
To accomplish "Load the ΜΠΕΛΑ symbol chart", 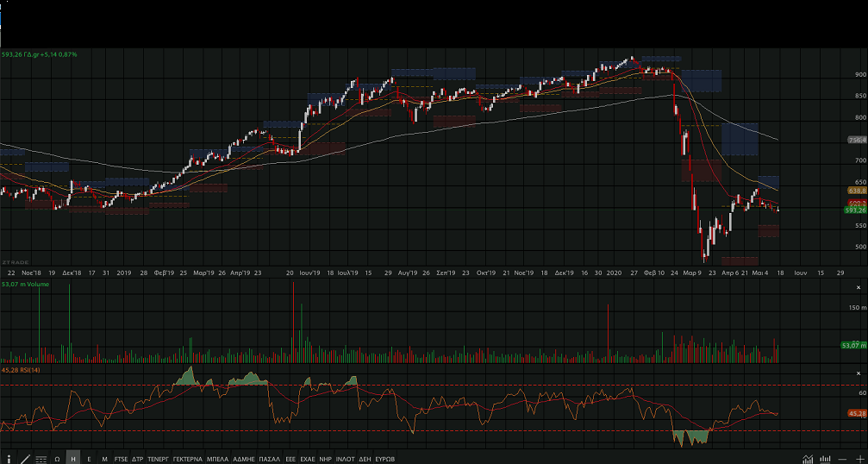I will 217,459.
